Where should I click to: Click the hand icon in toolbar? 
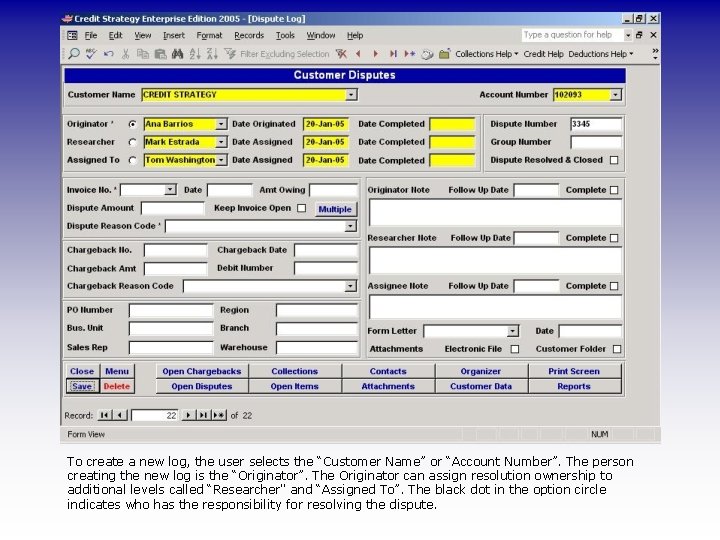428,54
